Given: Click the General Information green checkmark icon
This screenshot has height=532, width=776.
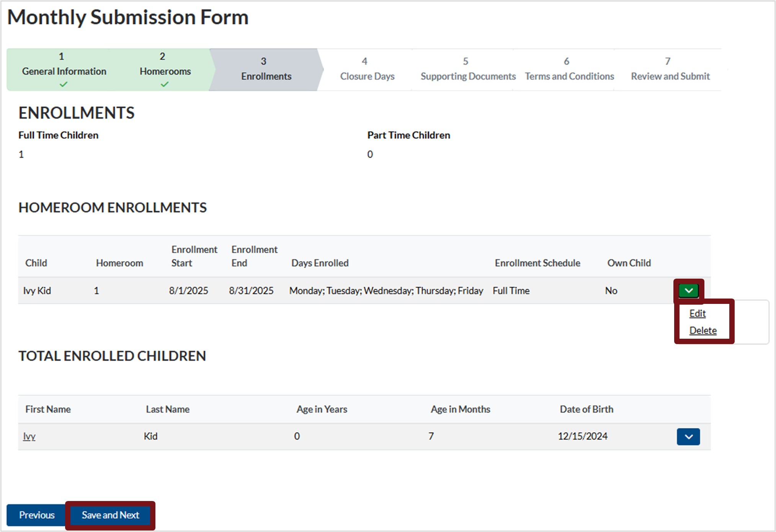Looking at the screenshot, I should (64, 84).
